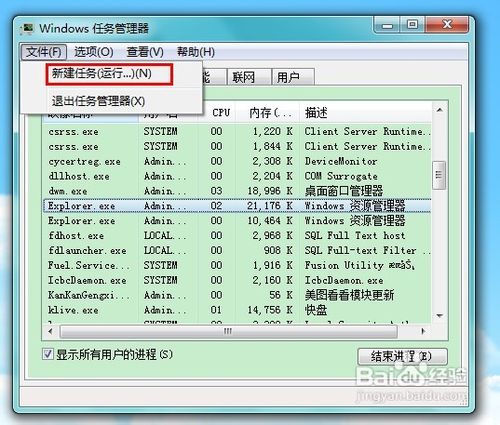Sort by the 内存 column header
Image resolution: width=500 pixels, height=425 pixels.
pyautogui.click(x=268, y=113)
